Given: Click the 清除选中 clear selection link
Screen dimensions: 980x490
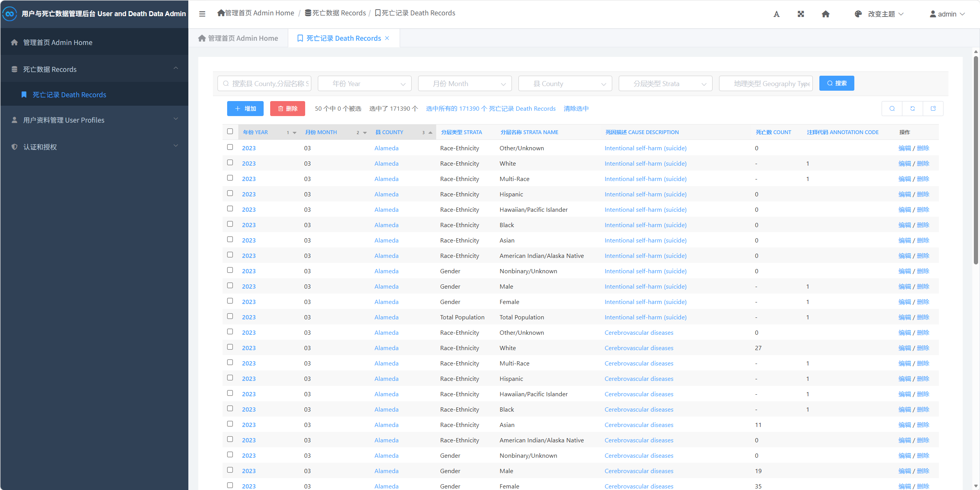Looking at the screenshot, I should [x=576, y=109].
